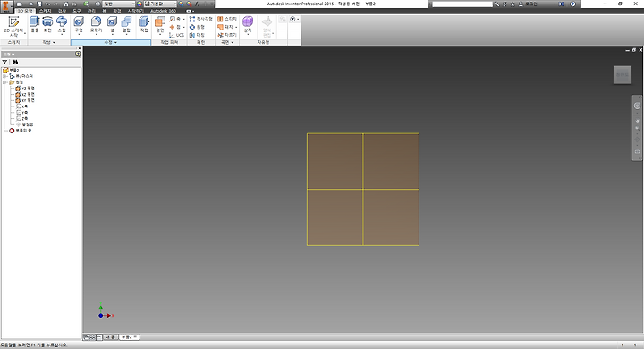The width and height of the screenshot is (644, 349).
Task: Click the Undo arrow in quick access toolbar
Action: (47, 4)
